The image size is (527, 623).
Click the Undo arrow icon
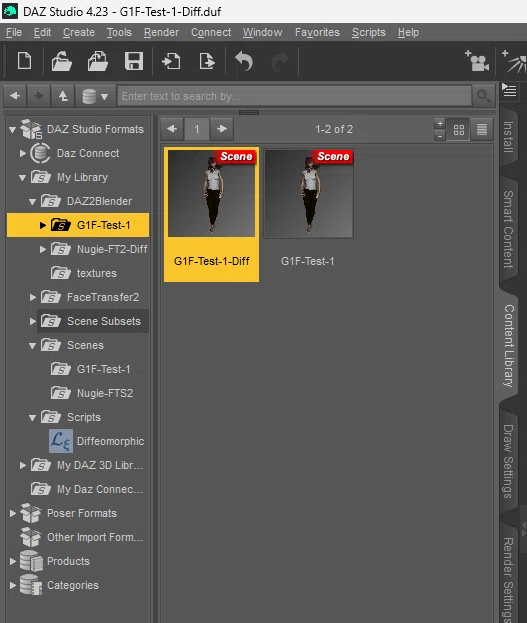click(x=244, y=61)
